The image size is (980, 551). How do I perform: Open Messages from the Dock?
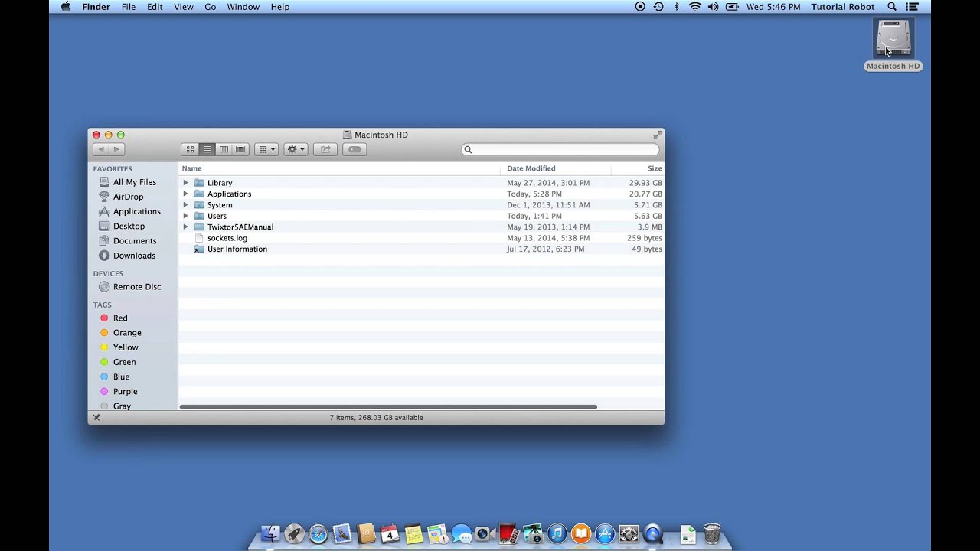(461, 533)
